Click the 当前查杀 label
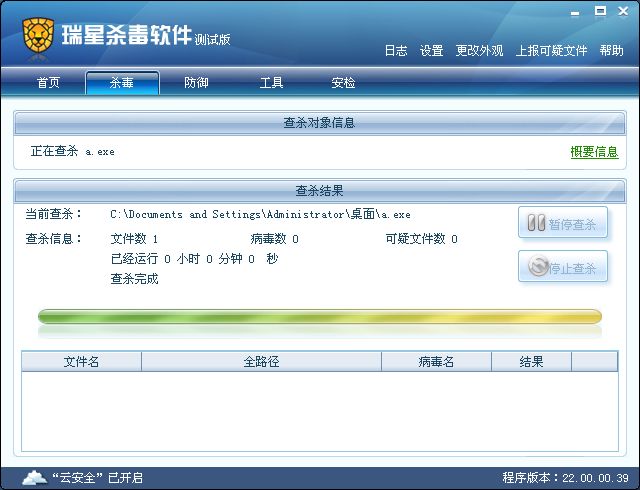This screenshot has width=640, height=490. click(x=53, y=214)
